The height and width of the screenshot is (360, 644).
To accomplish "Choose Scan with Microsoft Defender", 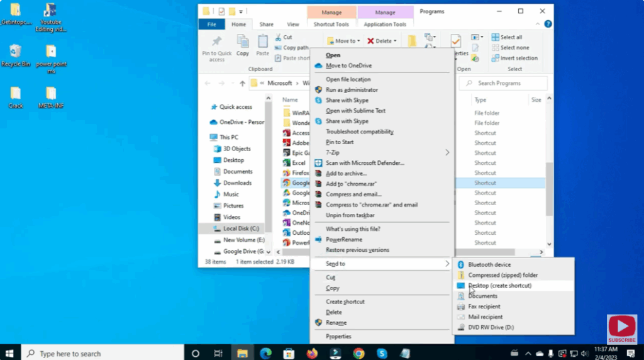I will tap(365, 163).
